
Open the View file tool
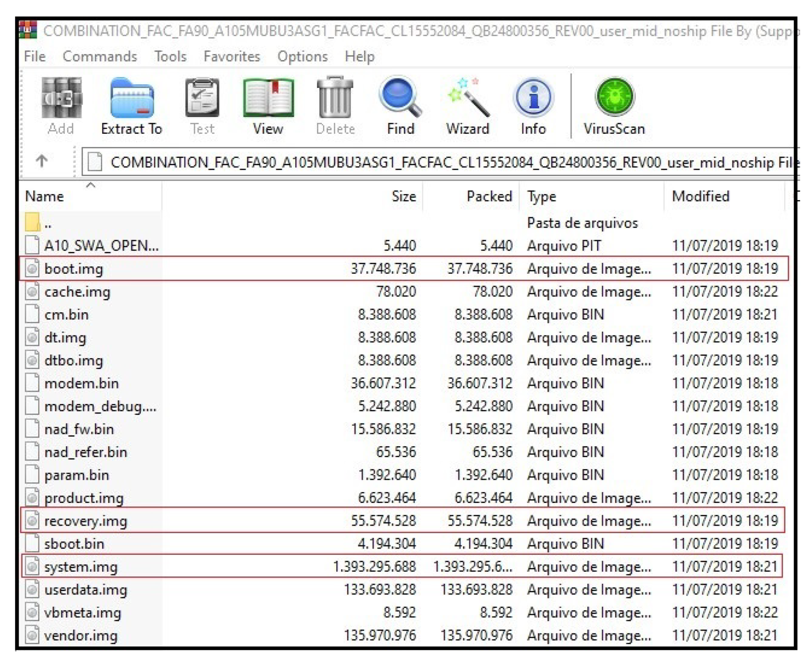[268, 97]
